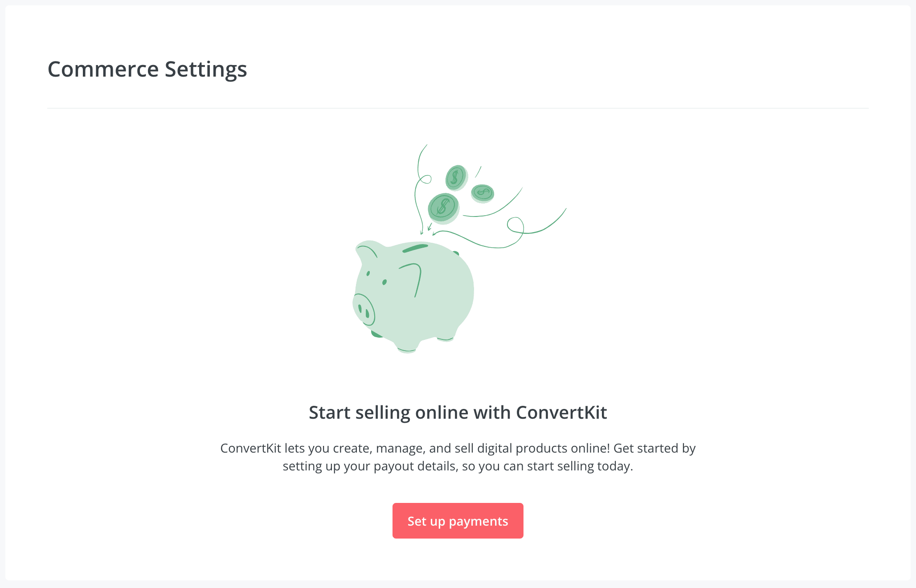
Task: Click the Start selling online heading
Action: pyautogui.click(x=458, y=412)
